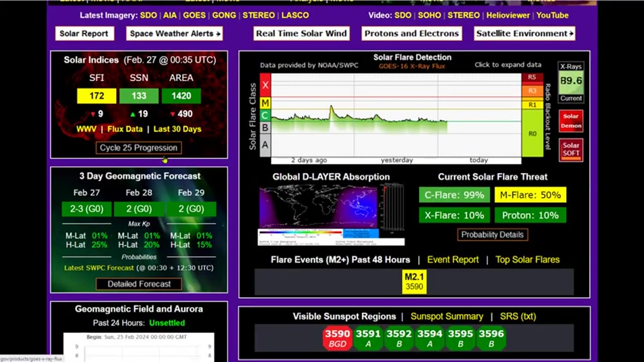644x362 pixels.
Task: Open Real Time Solar Wind page
Action: pos(301,34)
